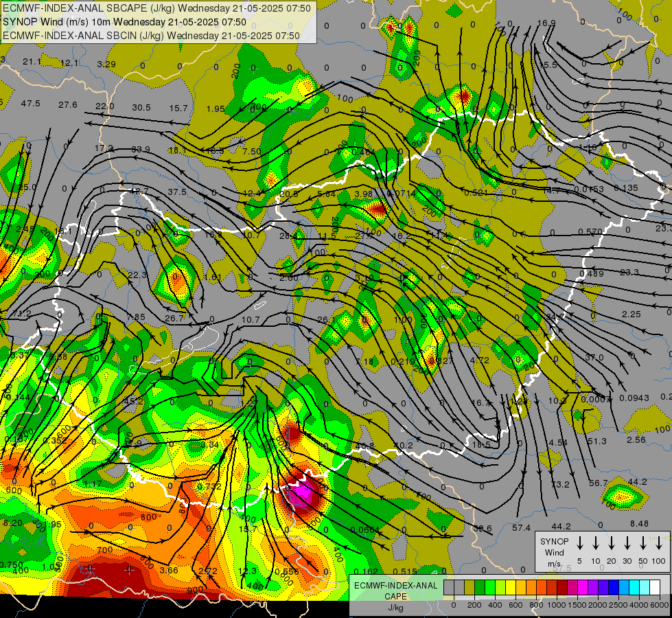Click the station value 37.5

[177, 192]
